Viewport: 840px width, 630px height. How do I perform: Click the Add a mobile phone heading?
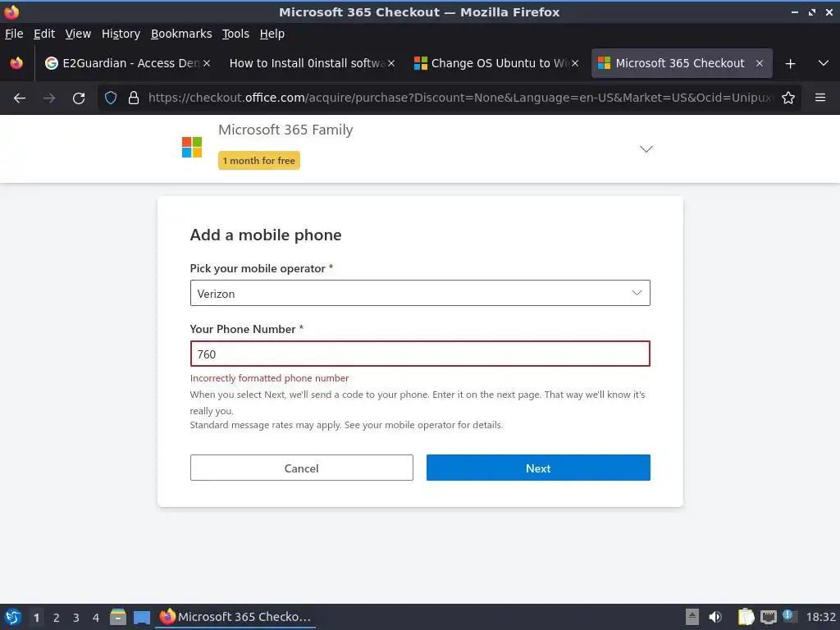(265, 235)
